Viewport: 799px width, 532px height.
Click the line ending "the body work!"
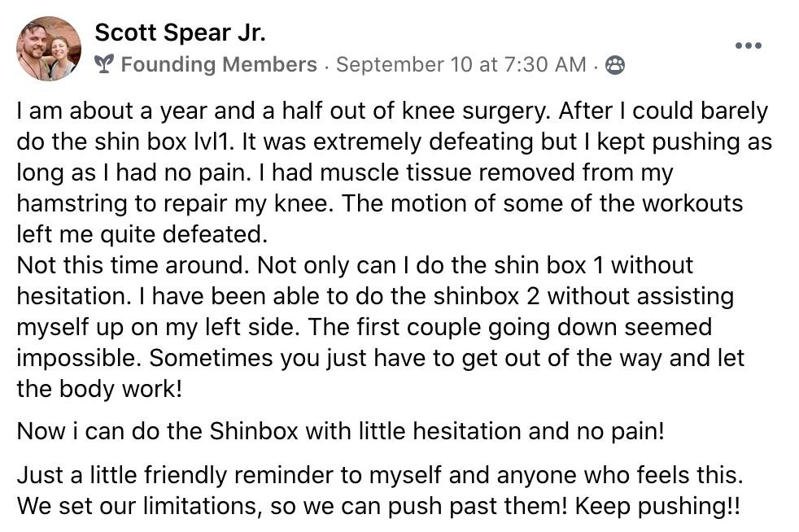click(x=98, y=388)
